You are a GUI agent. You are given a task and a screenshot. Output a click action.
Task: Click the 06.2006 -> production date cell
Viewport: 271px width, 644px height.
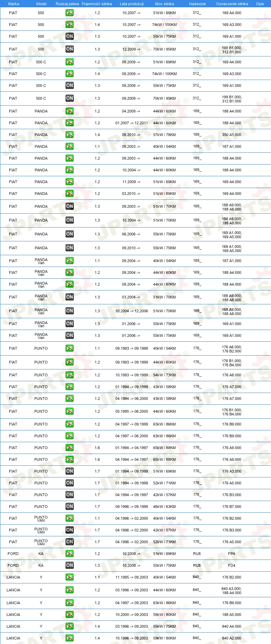[131, 234]
